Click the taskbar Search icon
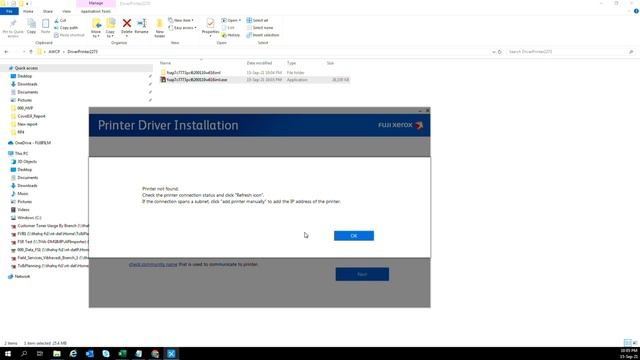Image resolution: width=640 pixels, height=360 pixels. (x=24, y=353)
